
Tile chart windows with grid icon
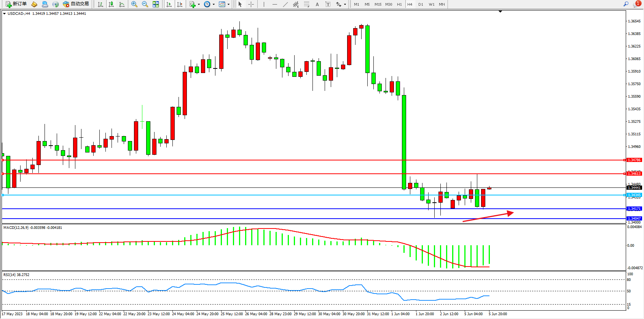pos(156,4)
